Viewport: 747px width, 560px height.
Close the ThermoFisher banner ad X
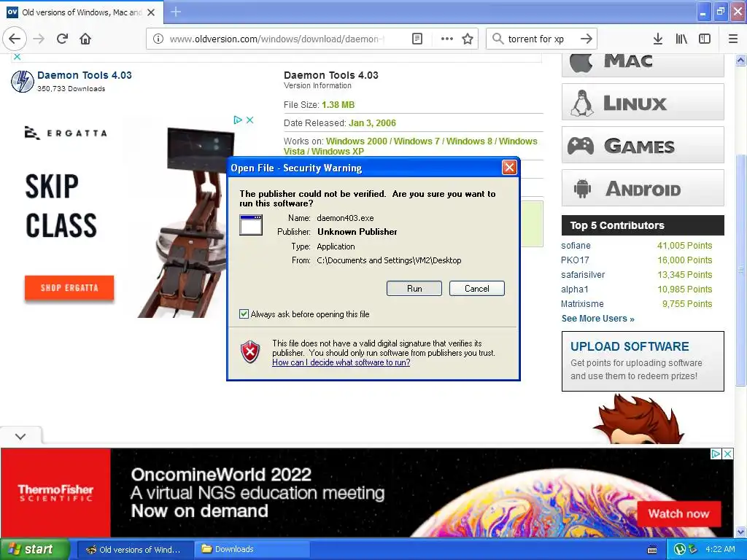tap(727, 454)
